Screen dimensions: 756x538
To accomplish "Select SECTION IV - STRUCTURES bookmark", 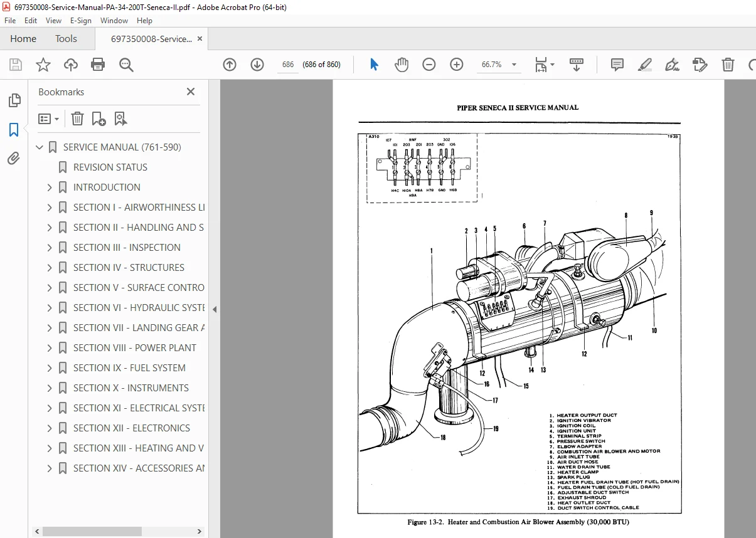I will (129, 268).
